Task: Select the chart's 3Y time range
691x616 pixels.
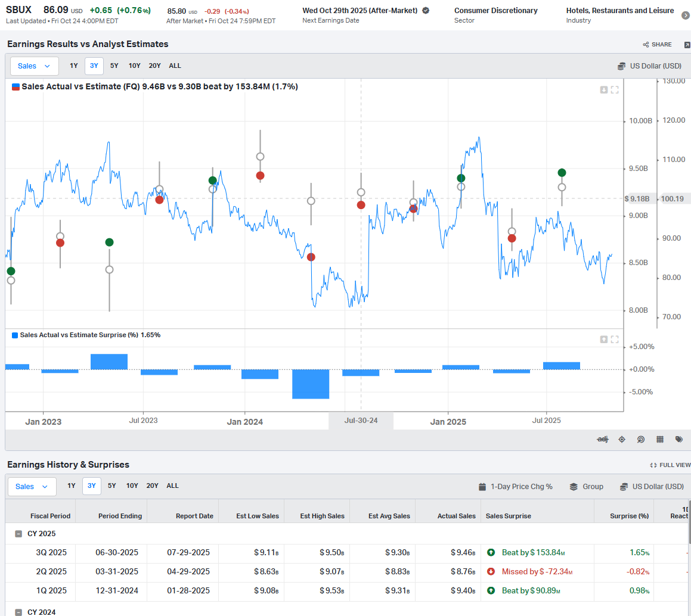Action: tap(94, 66)
